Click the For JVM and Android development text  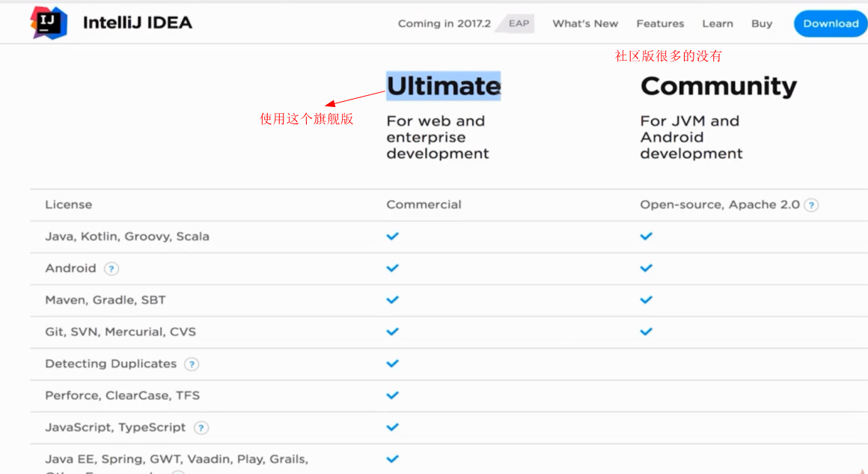tap(691, 137)
